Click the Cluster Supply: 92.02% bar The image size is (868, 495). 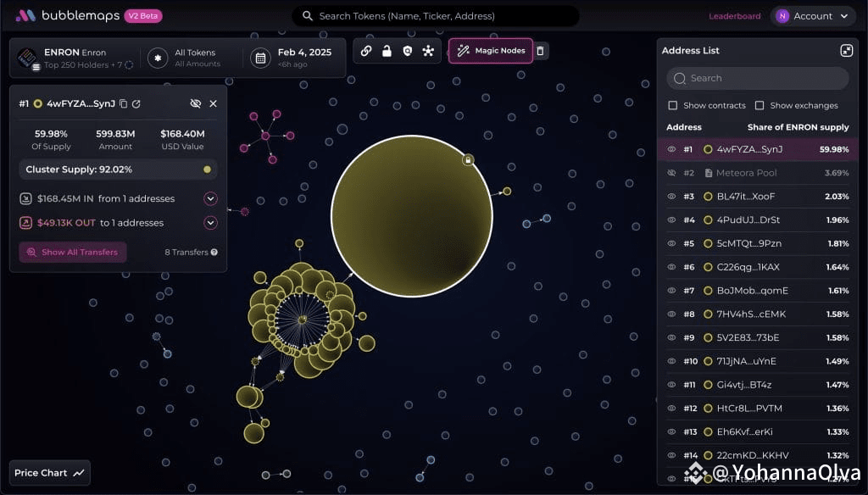pos(118,170)
